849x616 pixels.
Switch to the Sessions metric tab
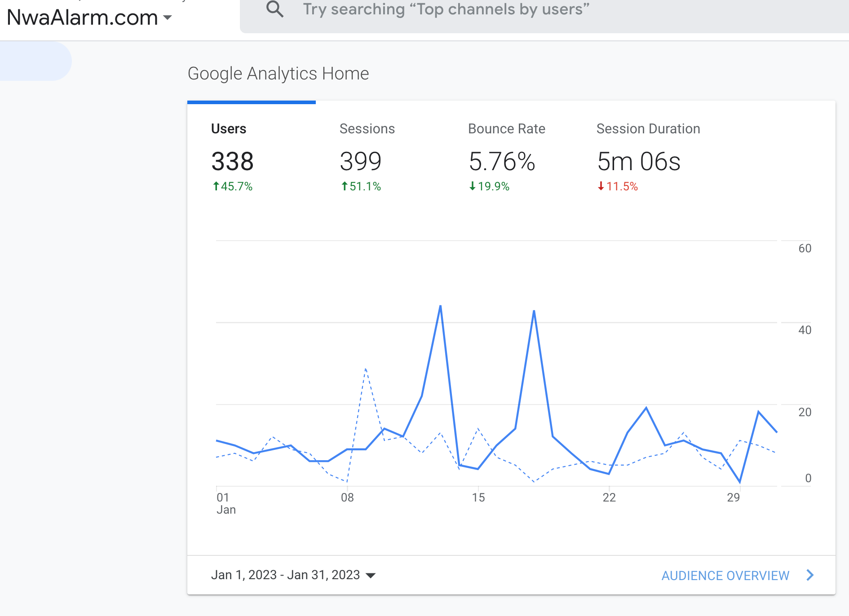pyautogui.click(x=367, y=129)
